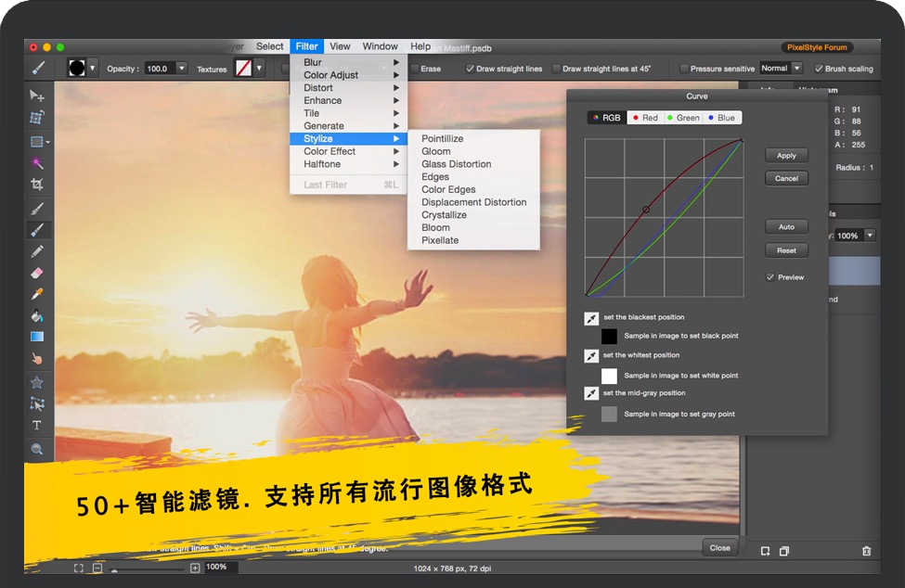This screenshot has height=588, width=905.
Task: Delete layer with the trash icon
Action: click(866, 551)
